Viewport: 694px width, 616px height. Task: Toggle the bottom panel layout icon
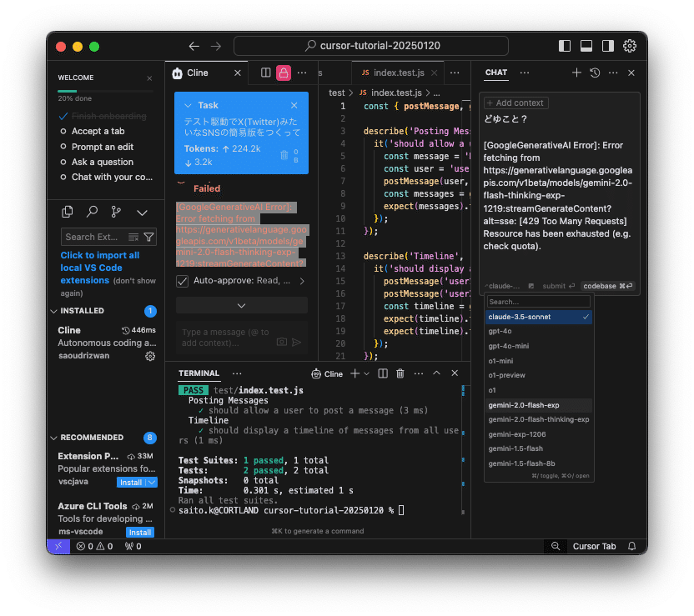click(586, 46)
